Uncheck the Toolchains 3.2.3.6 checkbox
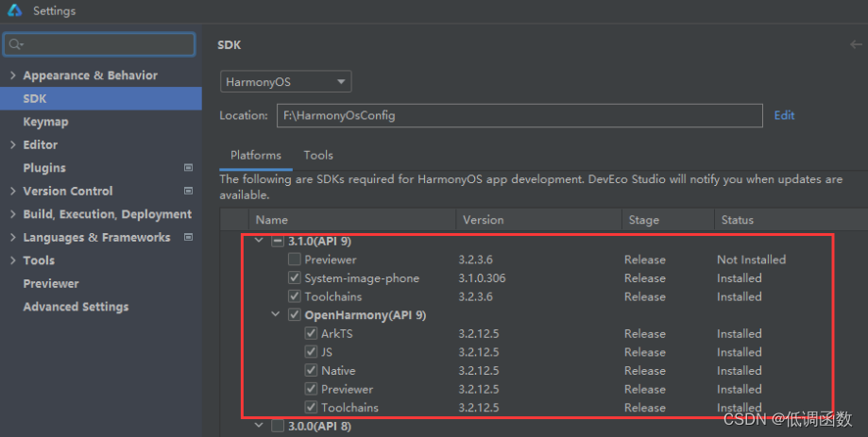868x437 pixels. 295,296
